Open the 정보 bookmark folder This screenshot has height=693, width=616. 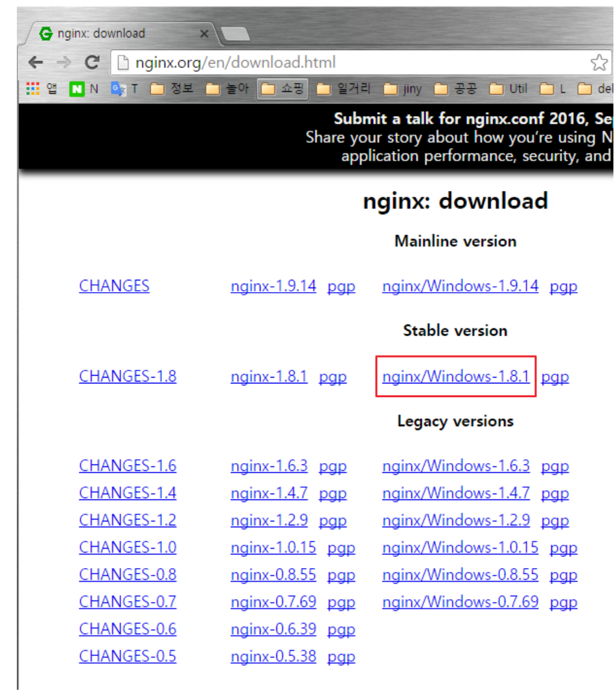pyautogui.click(x=172, y=89)
